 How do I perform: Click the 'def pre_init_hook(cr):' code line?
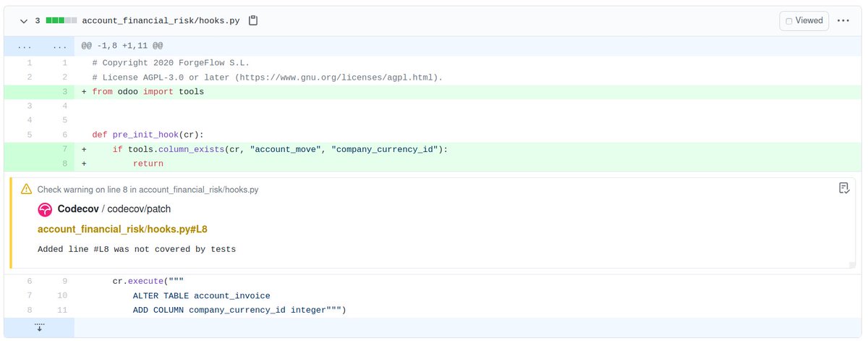pyautogui.click(x=148, y=135)
